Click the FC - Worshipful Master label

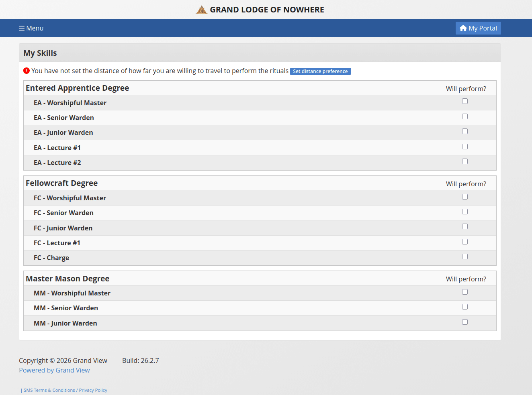70,198
